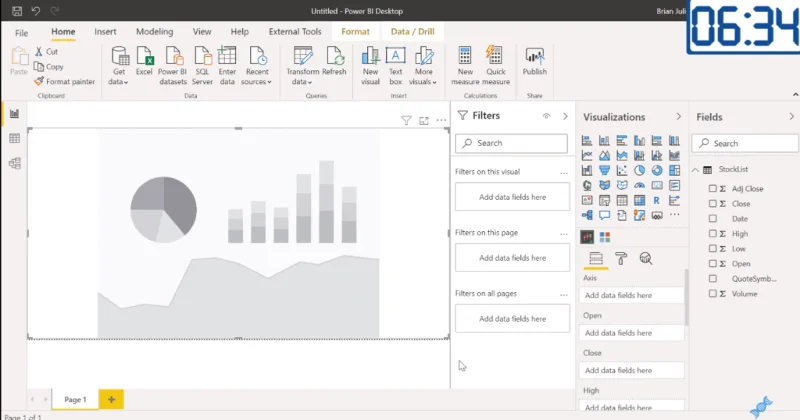Check the Date field checkbox
The height and width of the screenshot is (420, 800).
click(713, 218)
